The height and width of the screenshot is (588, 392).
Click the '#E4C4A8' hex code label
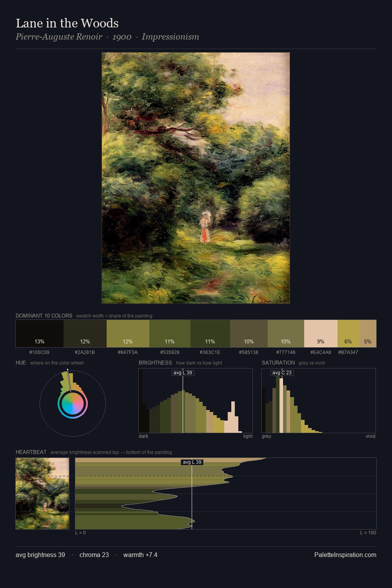pyautogui.click(x=321, y=352)
